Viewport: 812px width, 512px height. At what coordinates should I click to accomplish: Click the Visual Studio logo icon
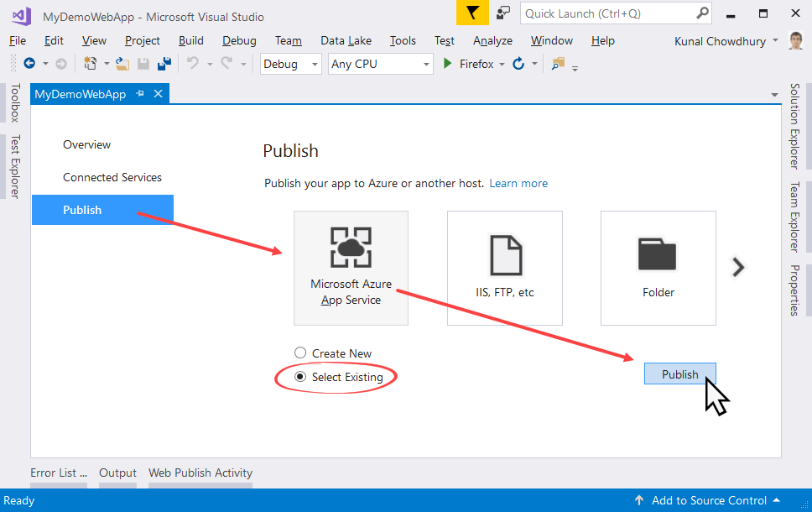click(x=21, y=17)
